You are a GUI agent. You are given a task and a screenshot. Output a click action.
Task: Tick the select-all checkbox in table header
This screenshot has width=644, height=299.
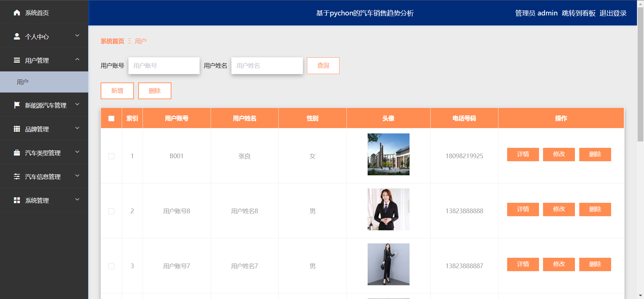tap(111, 118)
